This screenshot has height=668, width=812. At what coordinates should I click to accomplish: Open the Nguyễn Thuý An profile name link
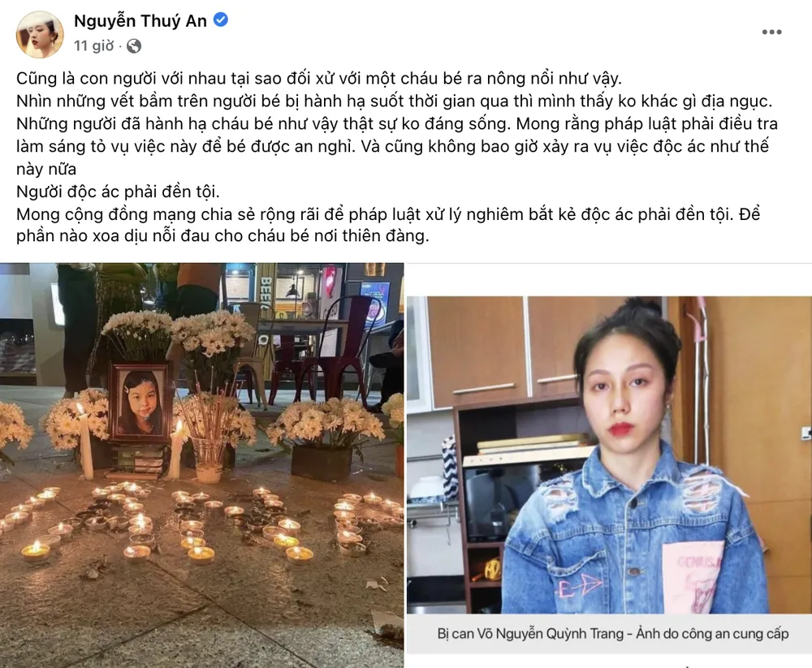coord(140,21)
